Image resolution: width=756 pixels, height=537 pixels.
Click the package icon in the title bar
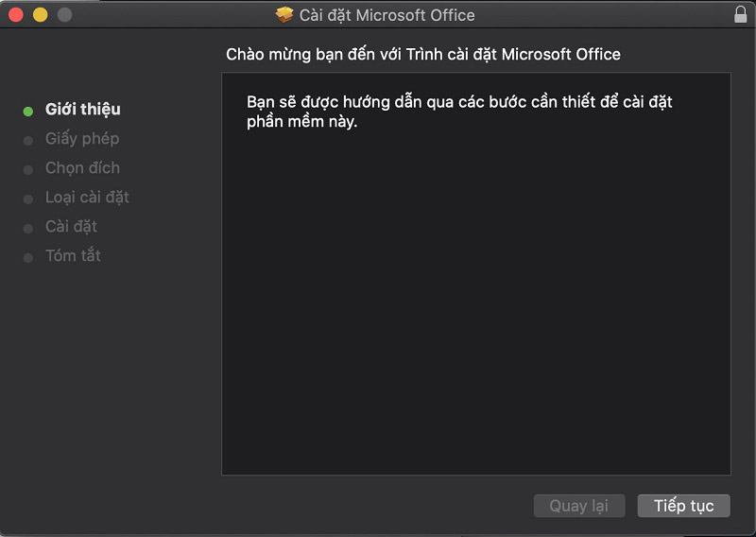[x=283, y=15]
